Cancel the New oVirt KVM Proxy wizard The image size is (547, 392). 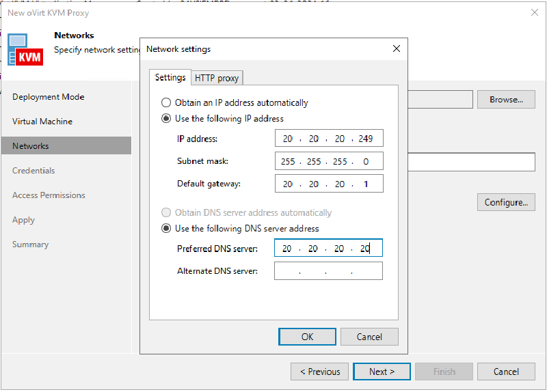[506, 372]
